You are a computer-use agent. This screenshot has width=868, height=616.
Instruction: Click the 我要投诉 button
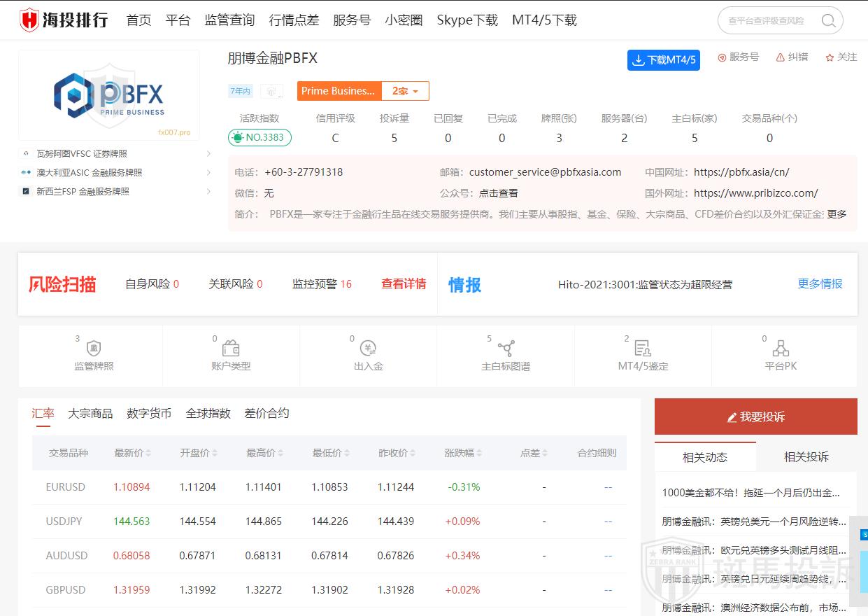click(755, 417)
